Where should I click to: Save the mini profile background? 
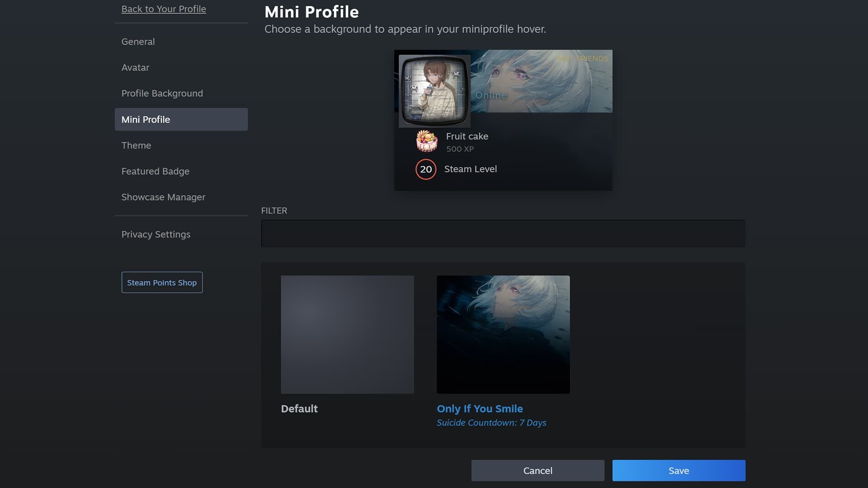pyautogui.click(x=679, y=470)
